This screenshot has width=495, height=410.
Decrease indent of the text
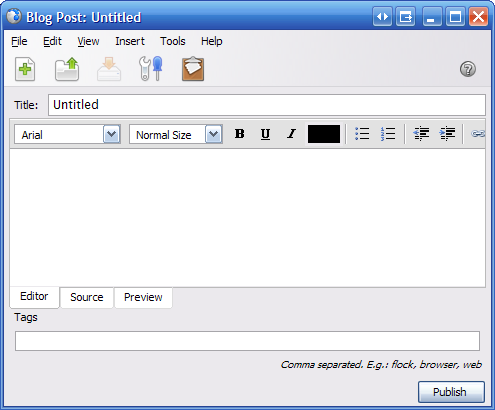421,134
